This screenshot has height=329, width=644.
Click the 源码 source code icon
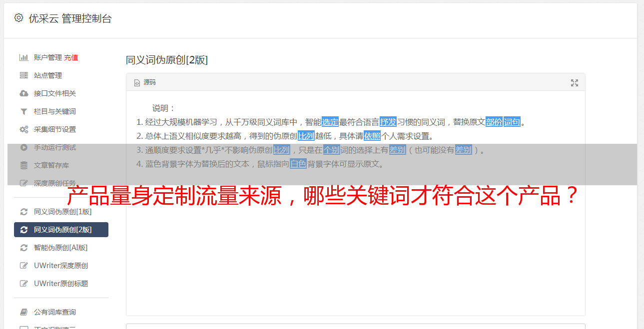137,83
